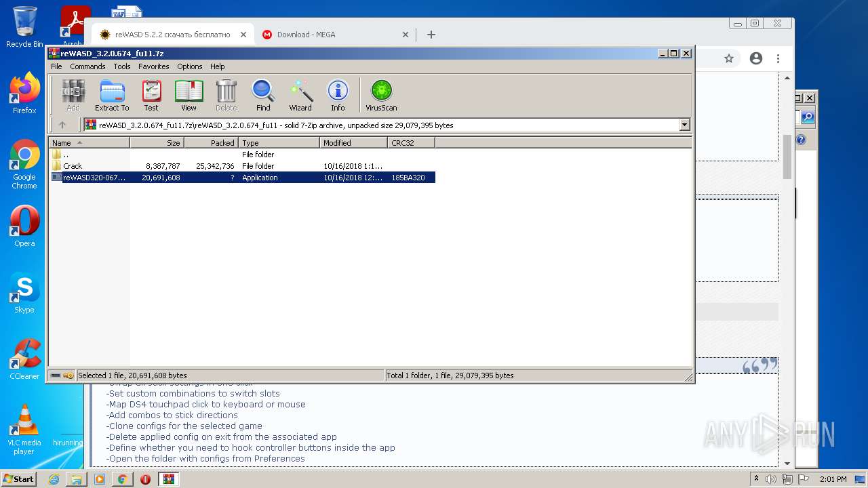Sort files by Packed column
This screenshot has height=488, width=868.
(211, 143)
